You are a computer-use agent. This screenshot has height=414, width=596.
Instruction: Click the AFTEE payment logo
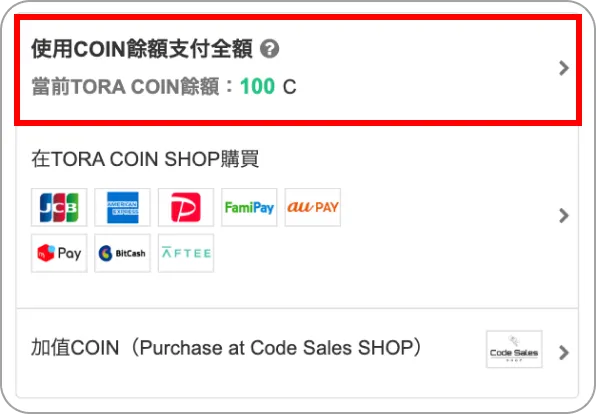click(186, 253)
